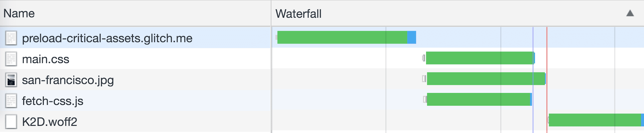Screen dimensions: 644x133
Task: Select the fetch-css.js request row
Action: (x=53, y=101)
